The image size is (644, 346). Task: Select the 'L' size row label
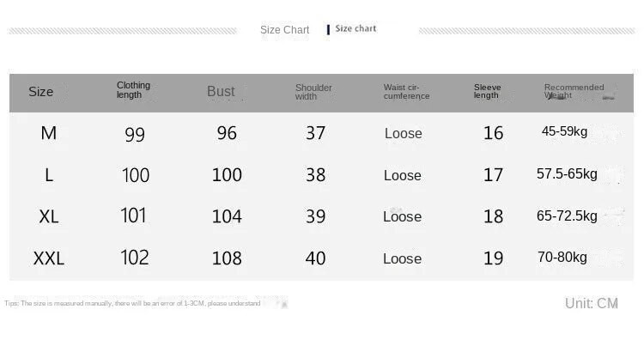[49, 175]
